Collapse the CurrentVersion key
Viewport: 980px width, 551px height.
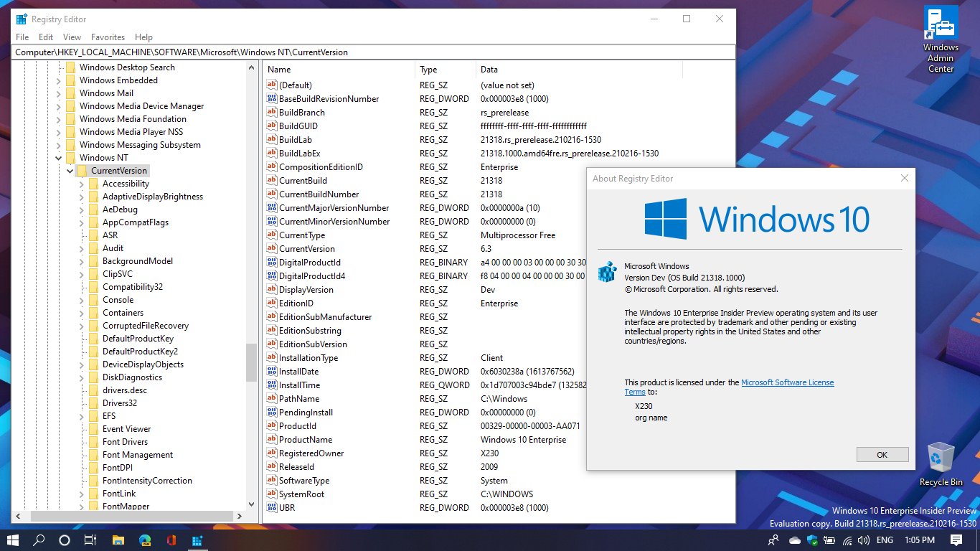click(70, 171)
